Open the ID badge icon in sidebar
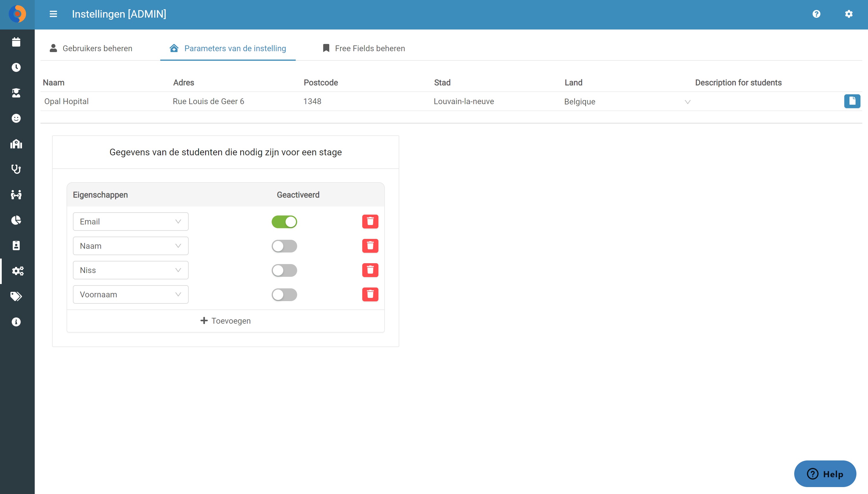 coord(16,246)
